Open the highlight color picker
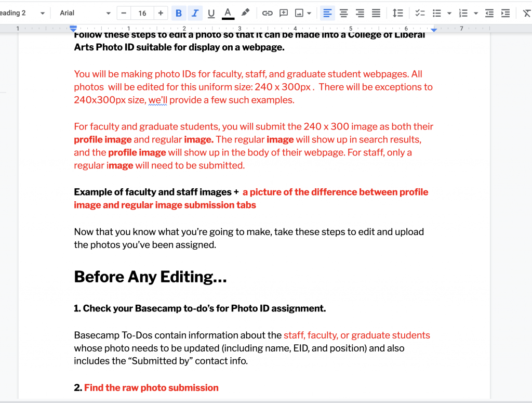532x403 pixels. [245, 13]
